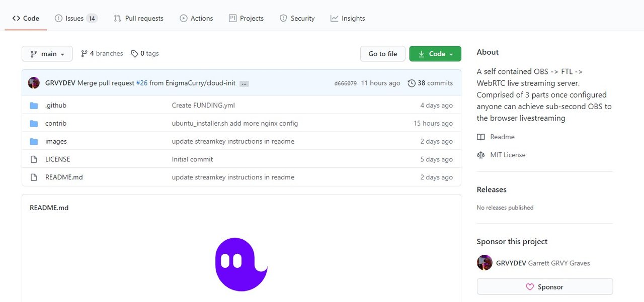Image resolution: width=644 pixels, height=302 pixels.
Task: Open 'ubuntu_installer.sh add more nginx config' commit
Action: coord(235,124)
